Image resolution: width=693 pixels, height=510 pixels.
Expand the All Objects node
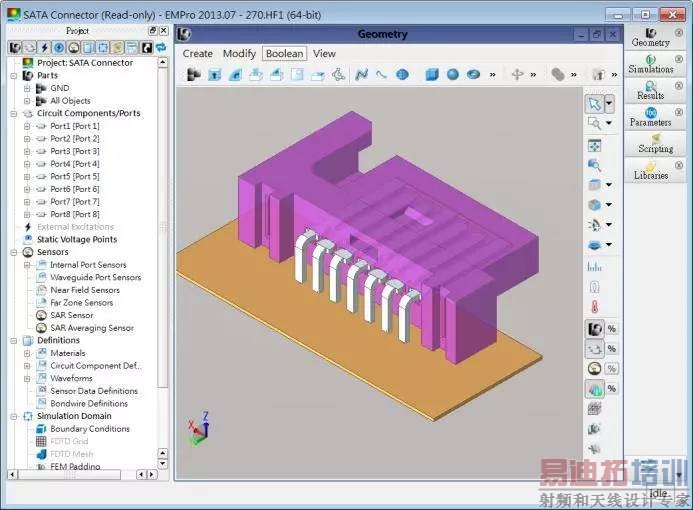point(27,101)
